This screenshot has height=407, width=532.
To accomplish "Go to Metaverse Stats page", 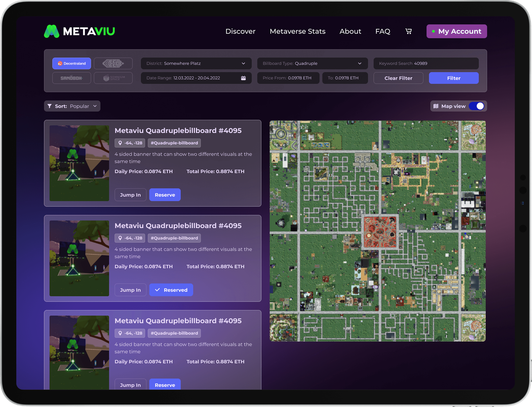I will coord(297,31).
